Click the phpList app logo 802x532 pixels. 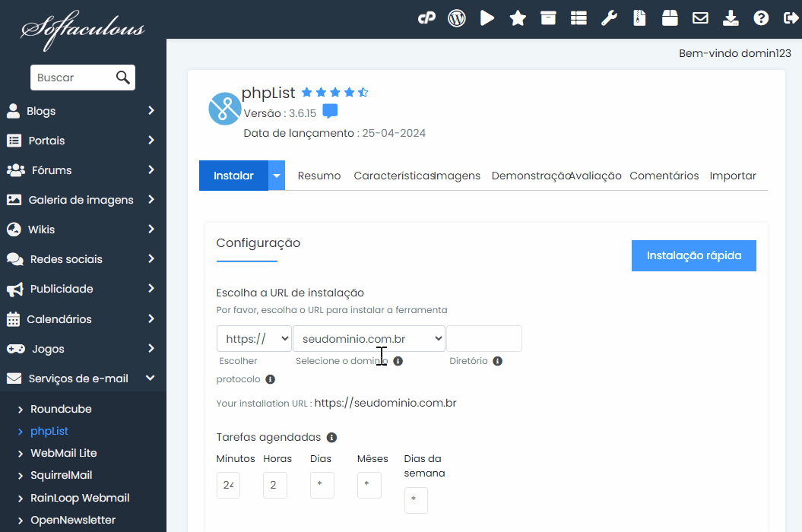[x=224, y=109]
